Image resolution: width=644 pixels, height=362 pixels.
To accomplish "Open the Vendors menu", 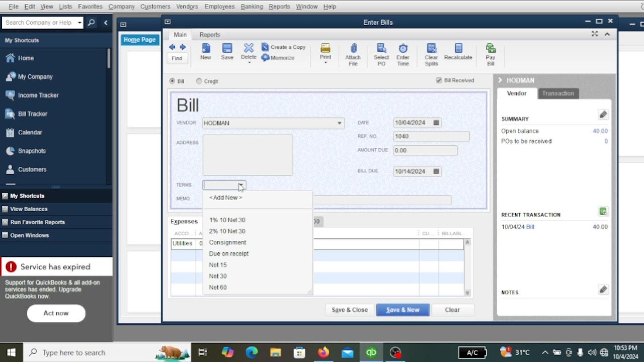I will point(187,7).
